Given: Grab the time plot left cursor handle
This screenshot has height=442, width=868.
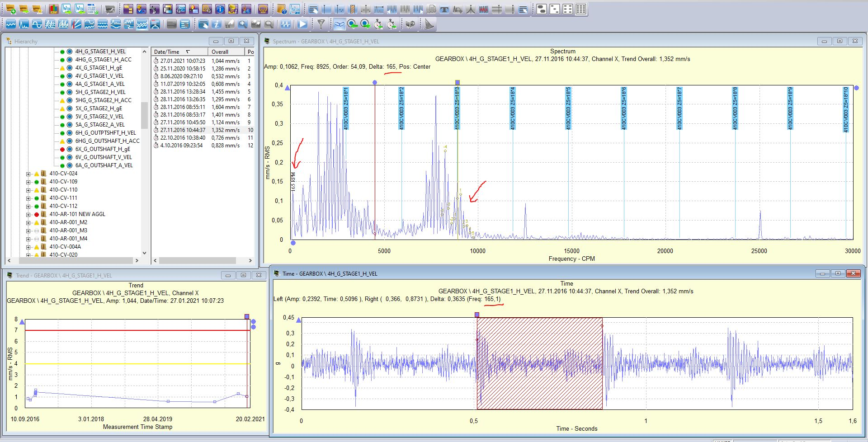Looking at the screenshot, I should coord(477,315).
